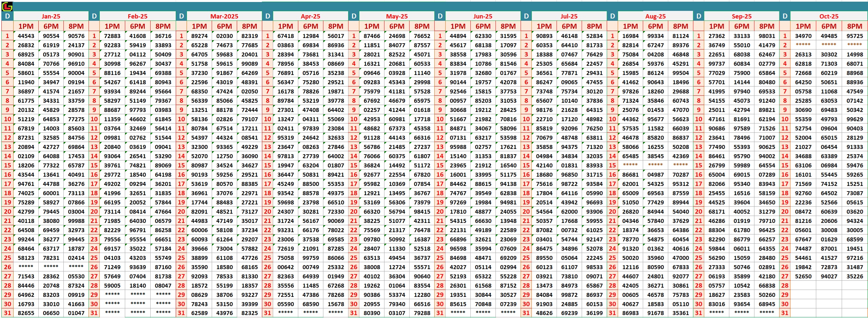Select the 8PM header under Jun-25
The image size is (868, 318).
(x=508, y=26)
